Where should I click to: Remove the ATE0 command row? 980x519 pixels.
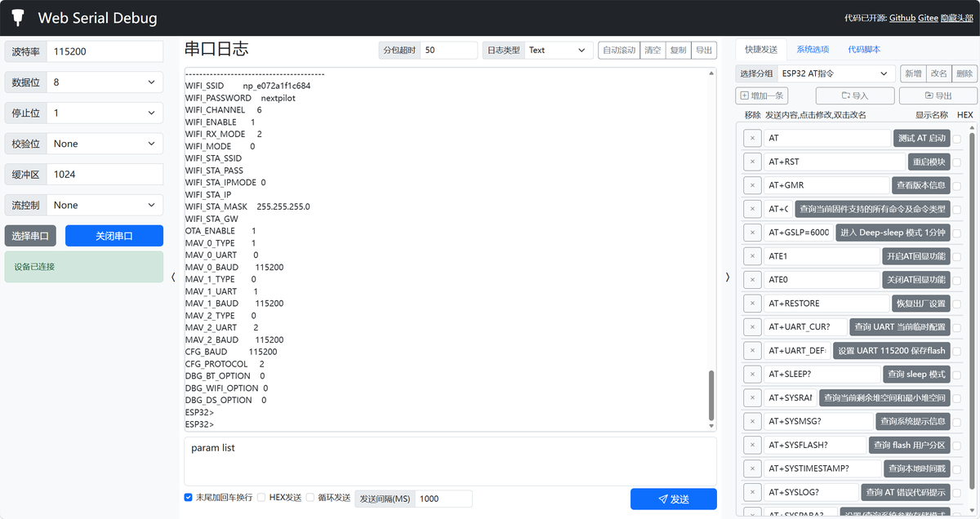click(x=752, y=280)
